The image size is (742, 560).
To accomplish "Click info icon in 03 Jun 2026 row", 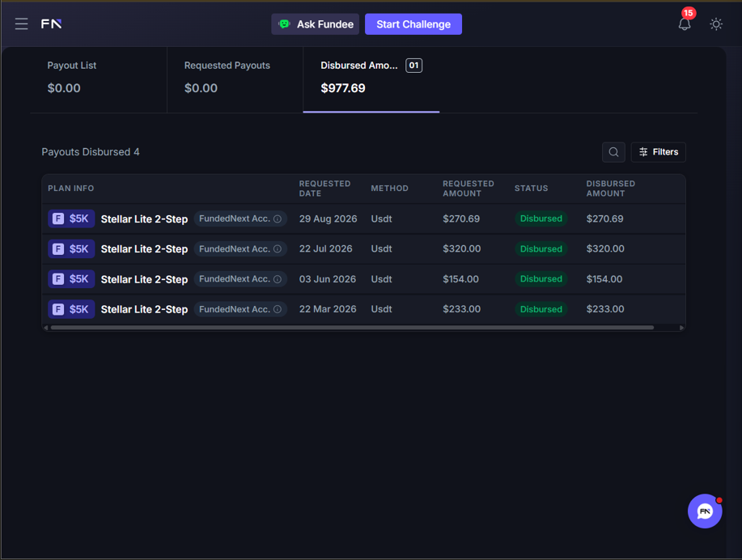I will 278,279.
